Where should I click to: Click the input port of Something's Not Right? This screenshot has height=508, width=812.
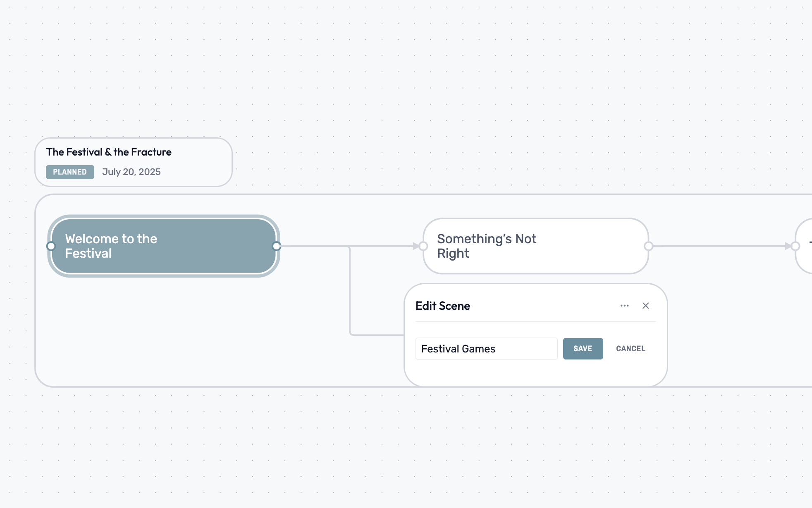pos(423,246)
